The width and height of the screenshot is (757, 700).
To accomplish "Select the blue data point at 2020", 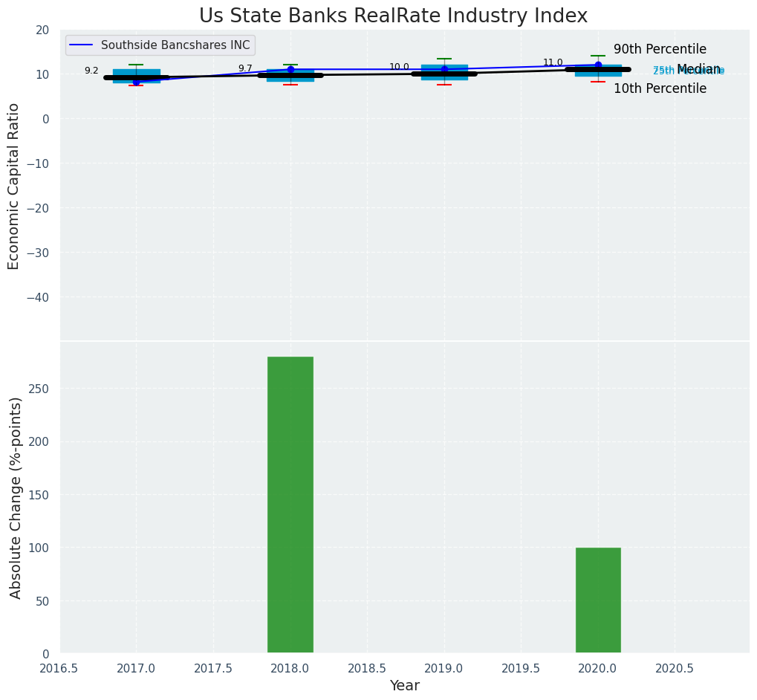I will coord(598,65).
